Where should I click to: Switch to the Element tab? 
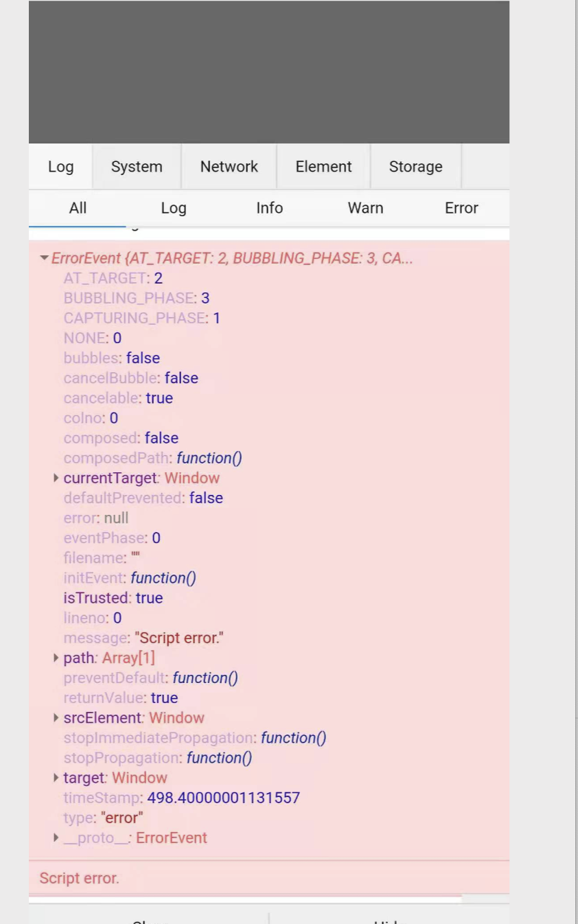click(x=323, y=166)
